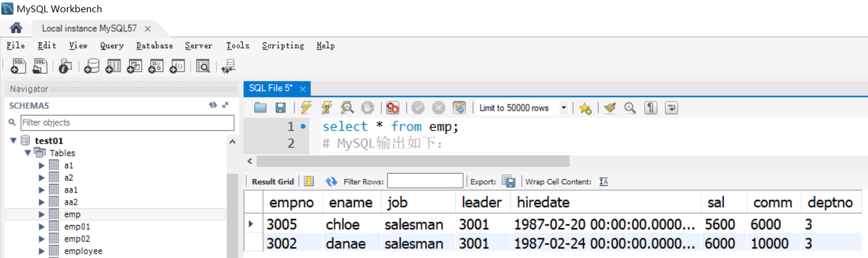Viewport: 868px width, 258px height.
Task: Stop the executing query hand icon
Action: pyautogui.click(x=367, y=108)
